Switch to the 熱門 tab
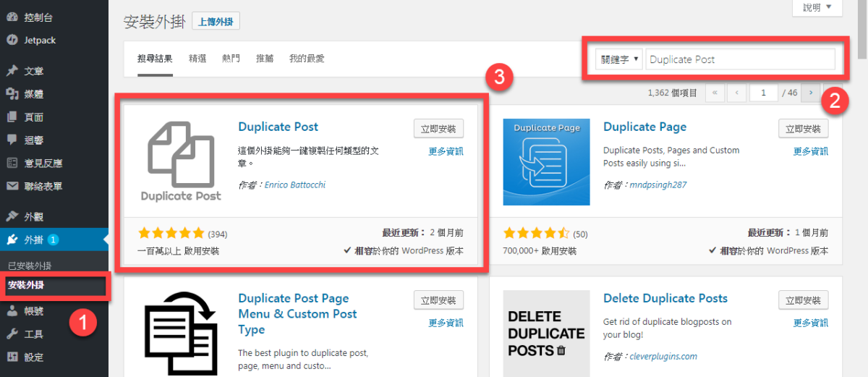 [231, 58]
